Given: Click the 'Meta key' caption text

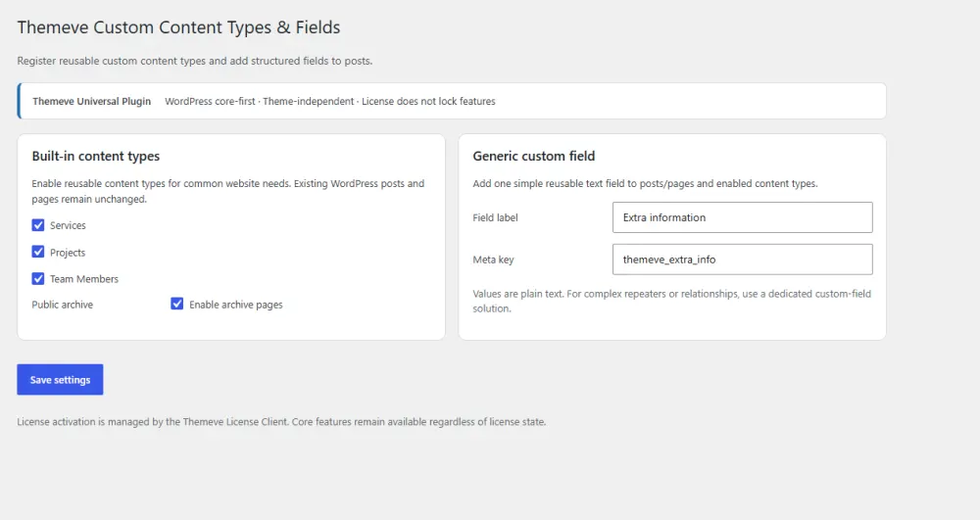Looking at the screenshot, I should pyautogui.click(x=493, y=260).
